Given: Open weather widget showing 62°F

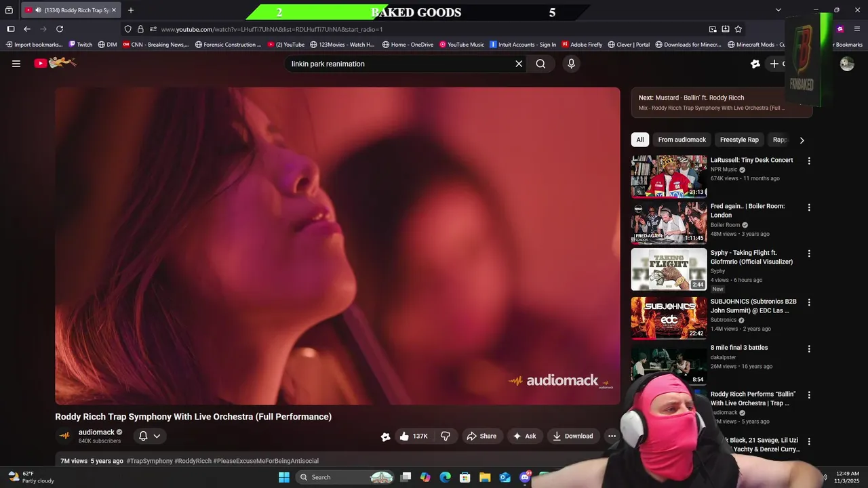Looking at the screenshot, I should coord(31,477).
